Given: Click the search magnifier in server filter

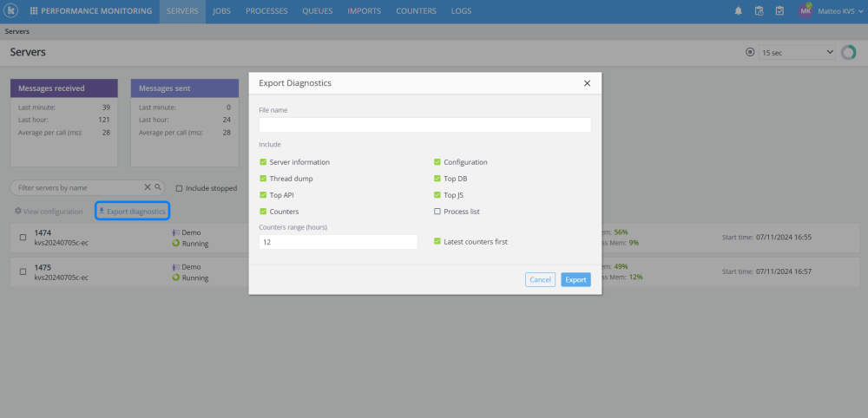Looking at the screenshot, I should click(x=158, y=187).
